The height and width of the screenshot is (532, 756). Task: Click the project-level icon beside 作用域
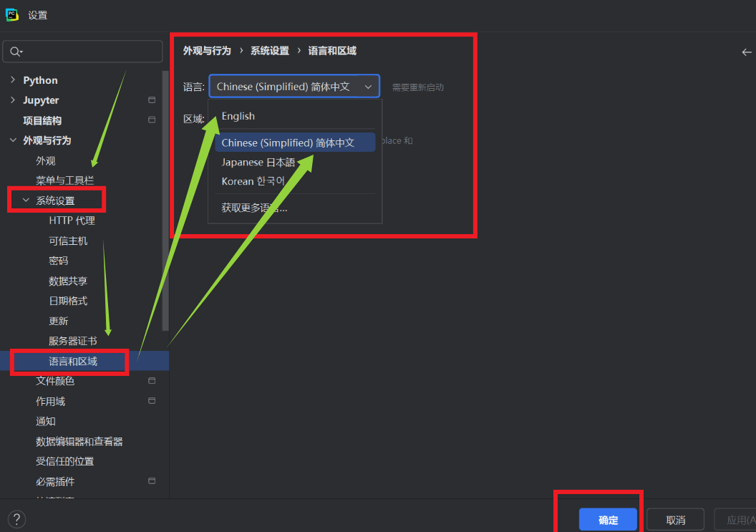[x=152, y=401]
